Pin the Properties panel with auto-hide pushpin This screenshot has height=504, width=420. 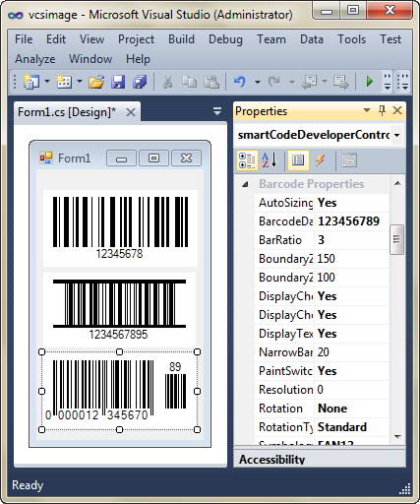pos(382,110)
